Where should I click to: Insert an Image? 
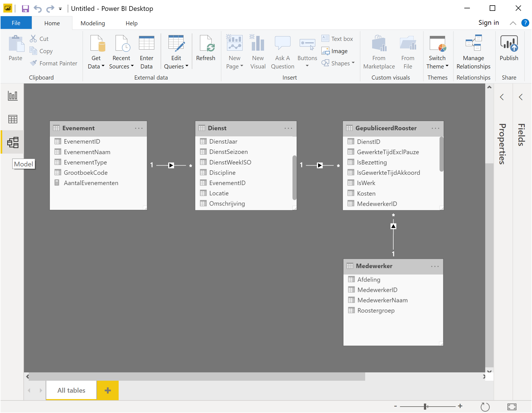(335, 51)
